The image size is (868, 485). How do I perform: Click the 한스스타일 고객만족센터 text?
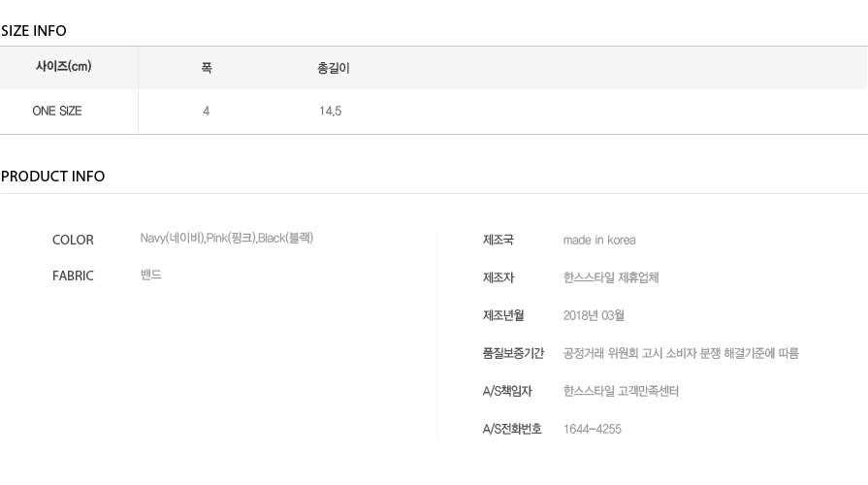[x=621, y=392]
